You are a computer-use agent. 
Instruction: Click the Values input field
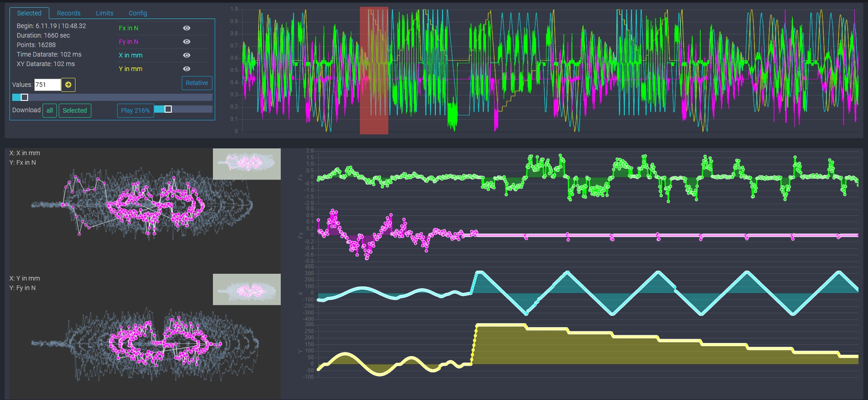click(47, 85)
